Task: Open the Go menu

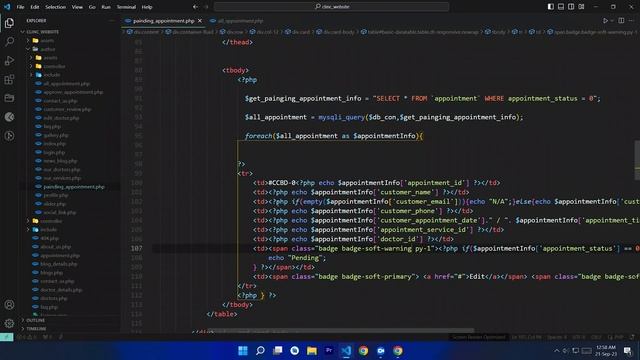Action: click(92, 7)
